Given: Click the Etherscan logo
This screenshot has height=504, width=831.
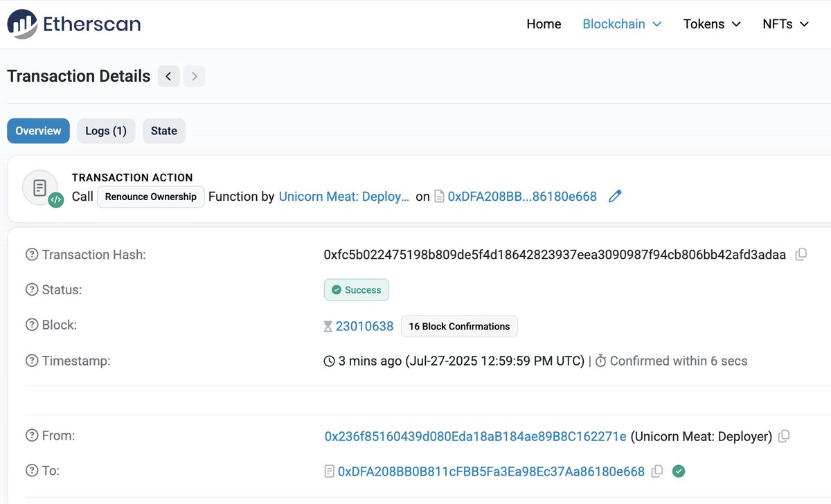Looking at the screenshot, I should pyautogui.click(x=74, y=24).
